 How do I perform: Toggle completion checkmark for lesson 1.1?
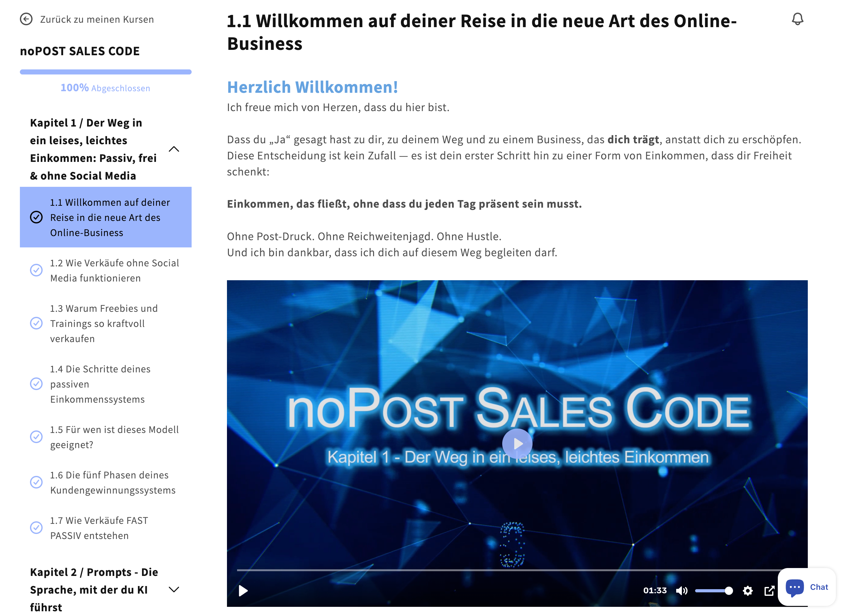pyautogui.click(x=36, y=217)
